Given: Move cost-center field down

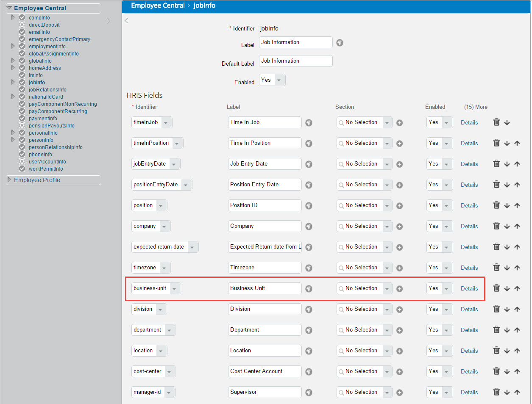Looking at the screenshot, I should coord(507,371).
